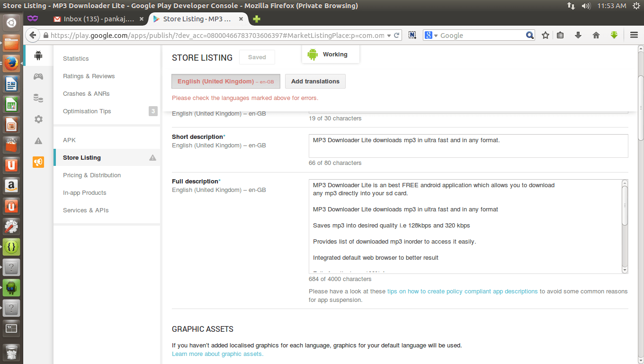Open the APK section
Screen dimensions: 644x364
click(69, 140)
